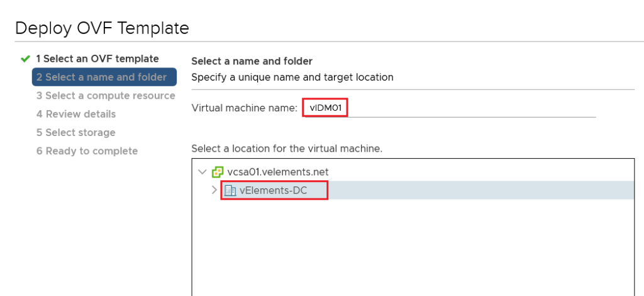Click the vCenter server icon for vcsa01

point(218,172)
